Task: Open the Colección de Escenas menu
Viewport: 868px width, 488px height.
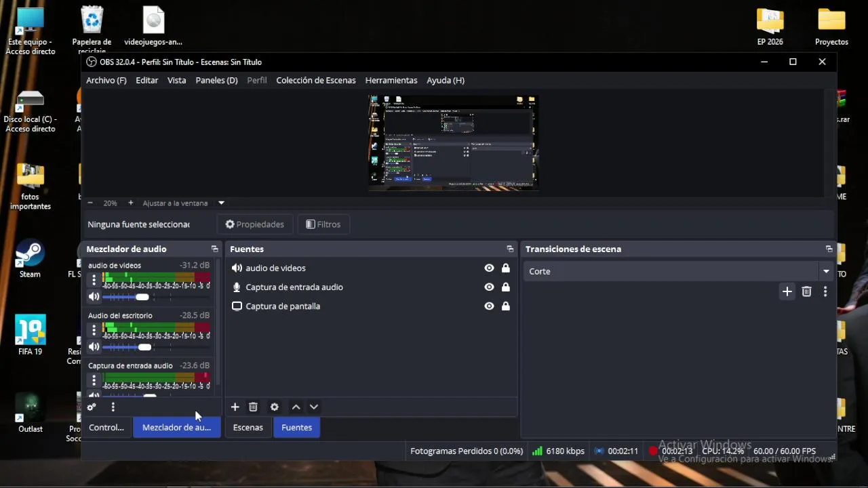Action: (316, 80)
